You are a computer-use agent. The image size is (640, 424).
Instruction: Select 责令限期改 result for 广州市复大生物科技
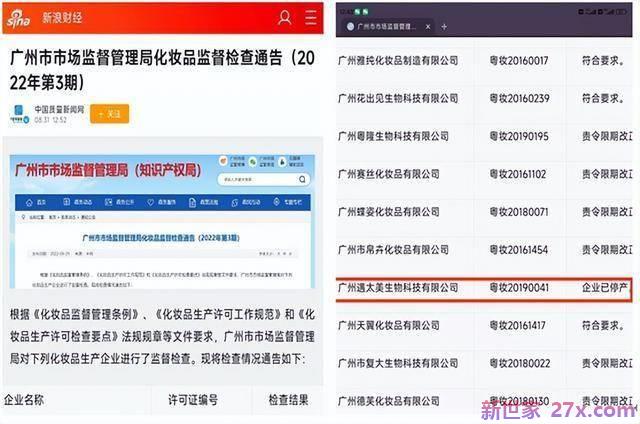tap(607, 363)
